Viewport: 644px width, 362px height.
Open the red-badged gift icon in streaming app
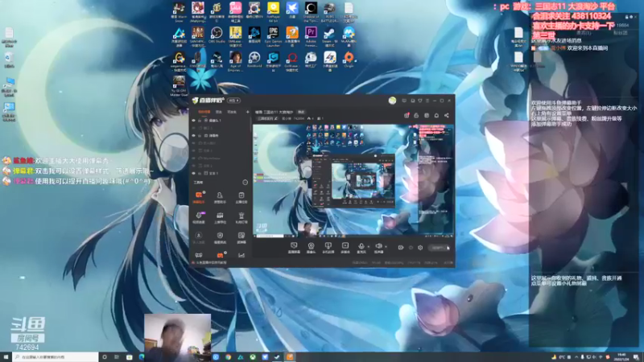coord(407,115)
